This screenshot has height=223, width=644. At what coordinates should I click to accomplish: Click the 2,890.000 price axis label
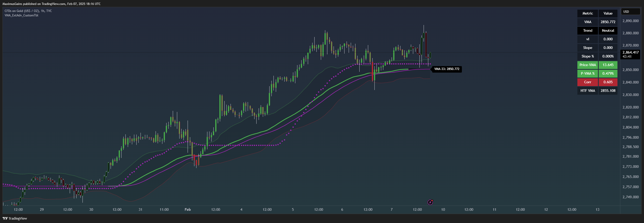(x=630, y=21)
